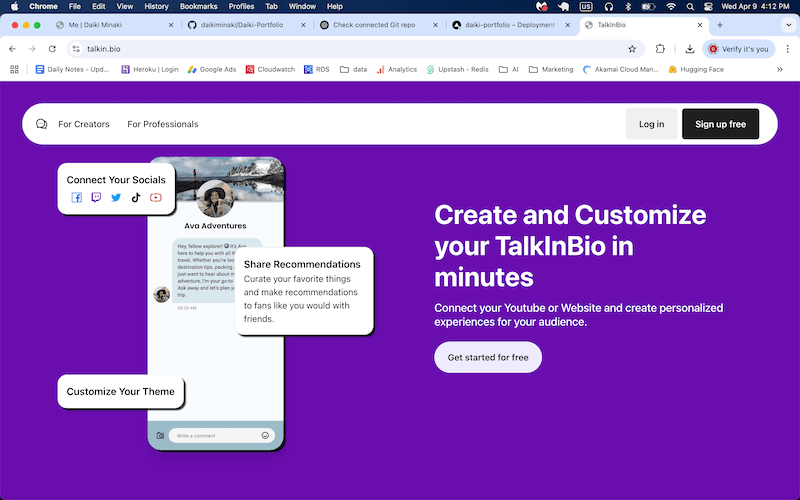
Task: Open Chrome's three-dot menu
Action: [x=788, y=49]
